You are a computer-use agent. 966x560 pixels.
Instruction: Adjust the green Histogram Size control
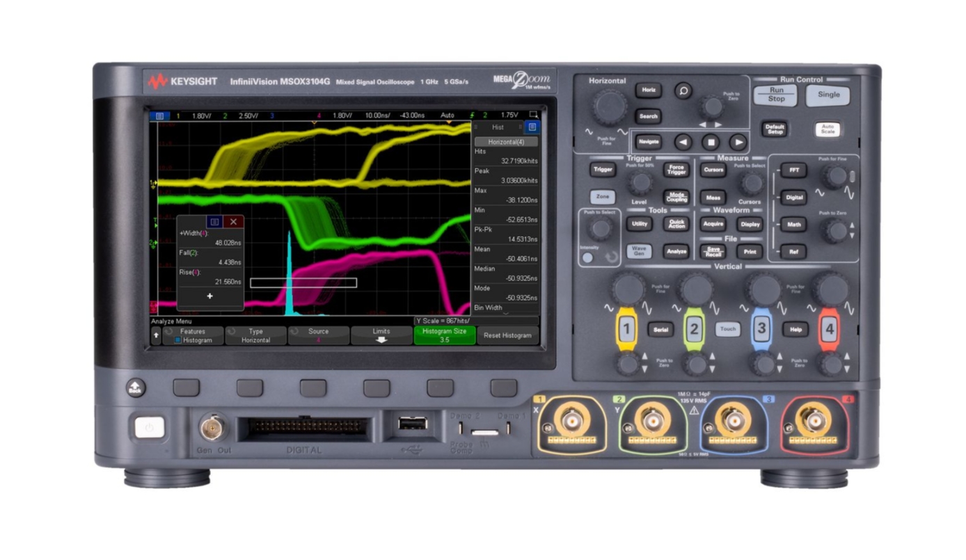444,335
